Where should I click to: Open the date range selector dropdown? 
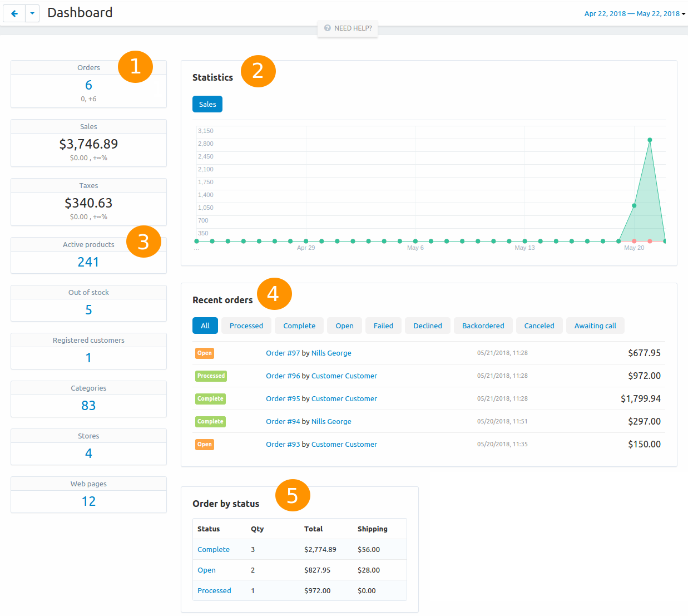(634, 13)
